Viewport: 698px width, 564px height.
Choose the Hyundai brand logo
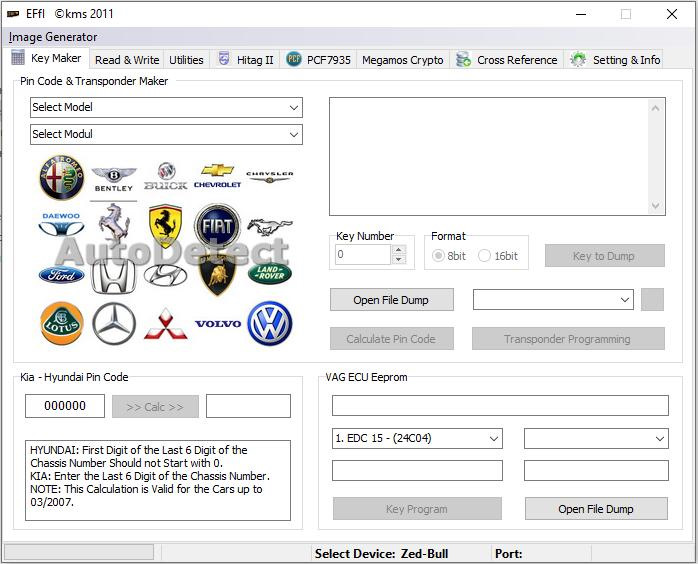tap(166, 275)
